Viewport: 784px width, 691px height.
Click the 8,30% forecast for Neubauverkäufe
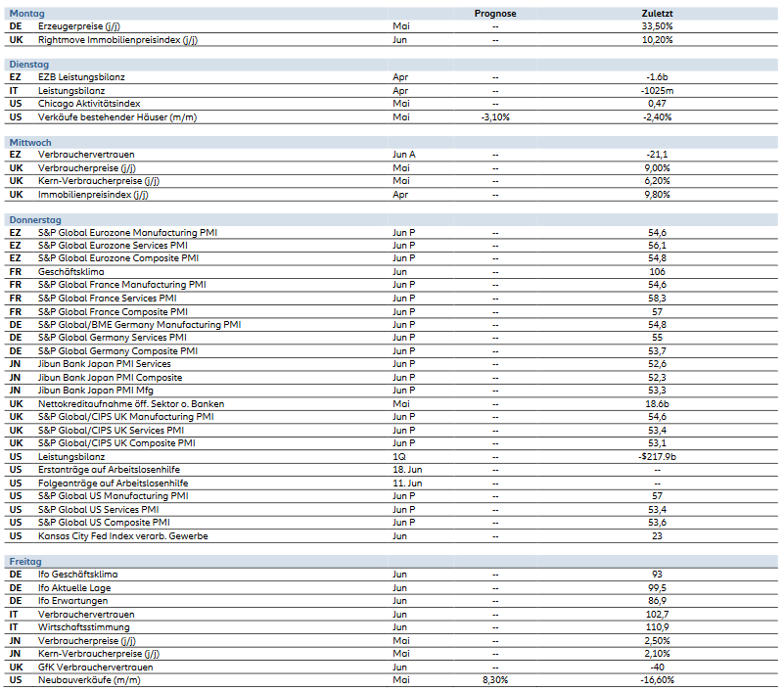pyautogui.click(x=495, y=679)
